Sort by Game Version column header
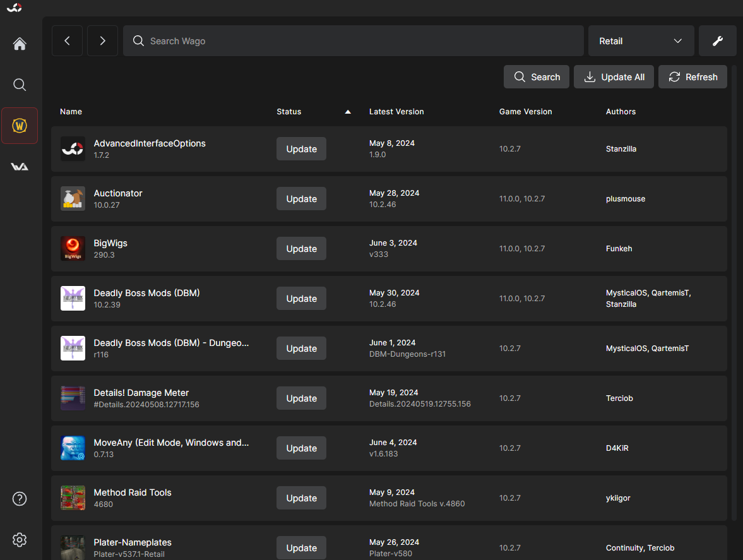This screenshot has width=743, height=560. point(525,112)
